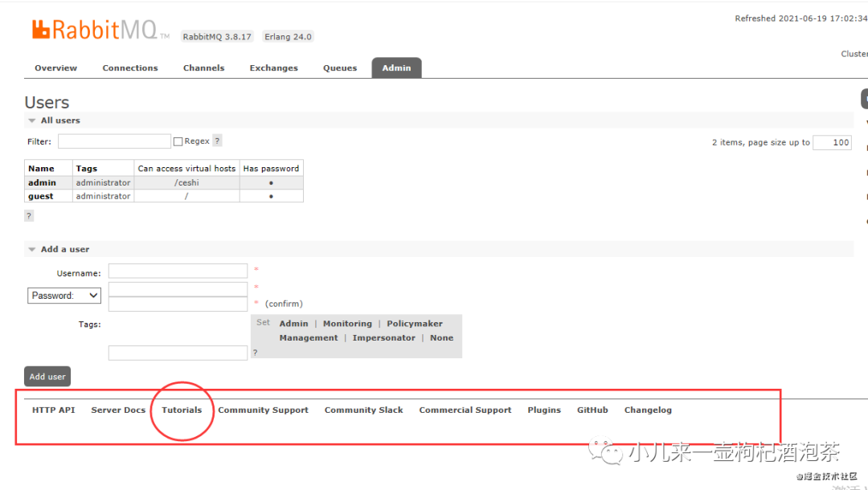Switch to the Exchanges tab
Image resolution: width=868 pixels, height=490 pixels.
coord(273,68)
